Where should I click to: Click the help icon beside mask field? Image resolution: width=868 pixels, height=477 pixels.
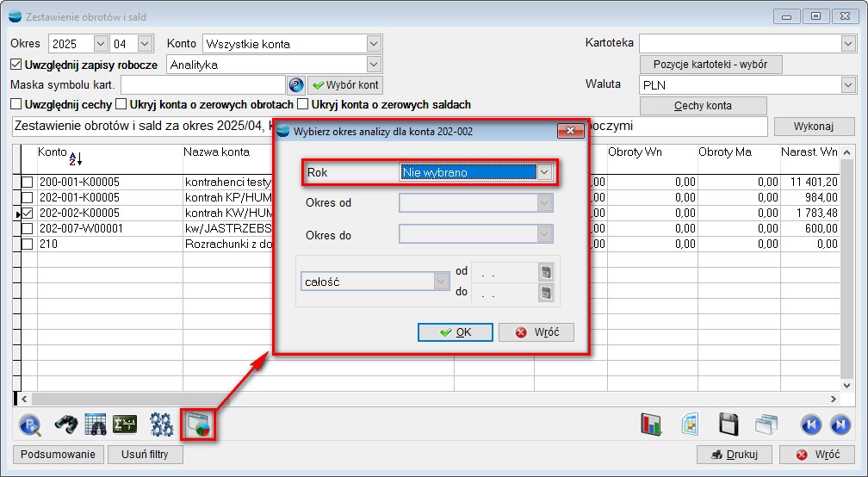tap(296, 85)
